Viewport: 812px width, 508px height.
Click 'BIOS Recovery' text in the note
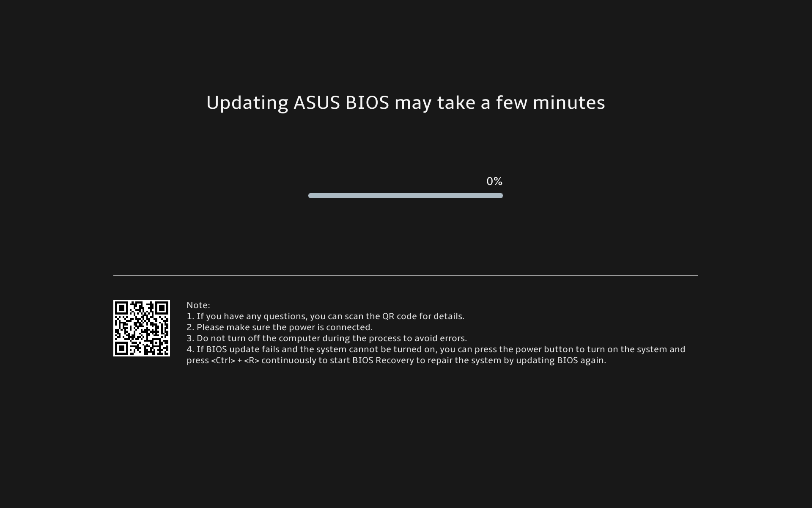coord(383,360)
